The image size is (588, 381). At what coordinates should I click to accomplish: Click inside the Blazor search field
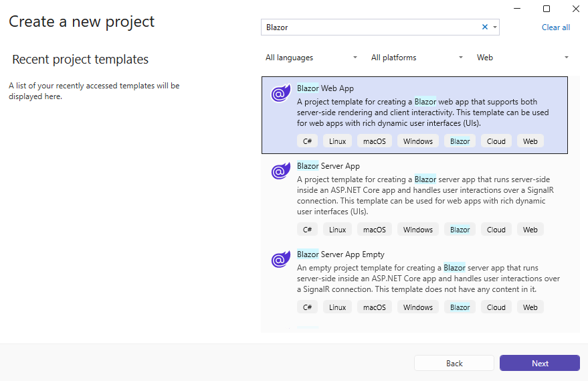click(x=371, y=27)
